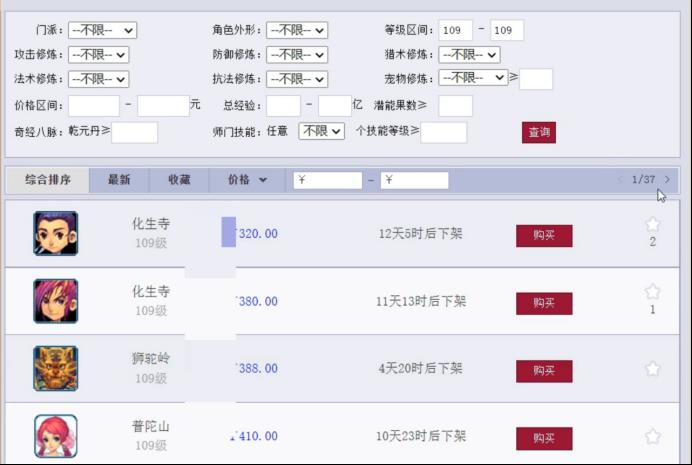
Task: Go to next page arrow beside 1/37
Action: pos(667,180)
